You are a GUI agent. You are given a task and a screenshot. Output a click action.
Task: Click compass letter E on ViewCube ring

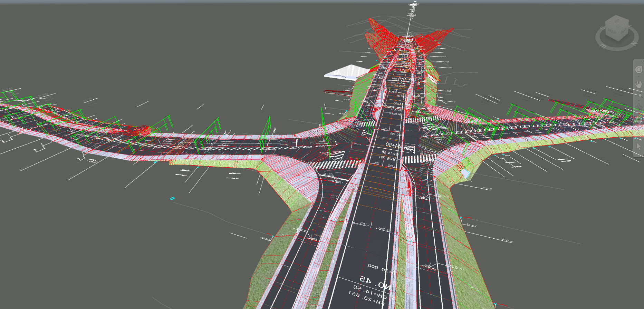click(602, 46)
